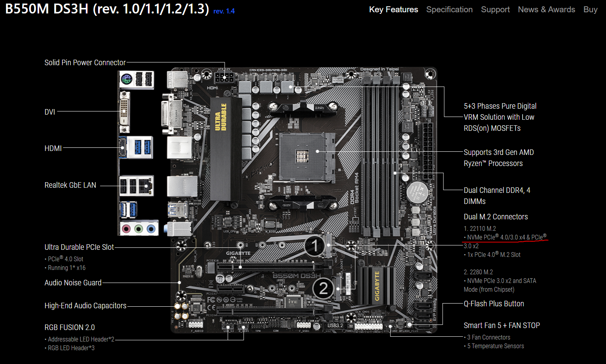Image resolution: width=606 pixels, height=364 pixels.
Task: Click the HDMI feature label
Action: click(x=53, y=148)
